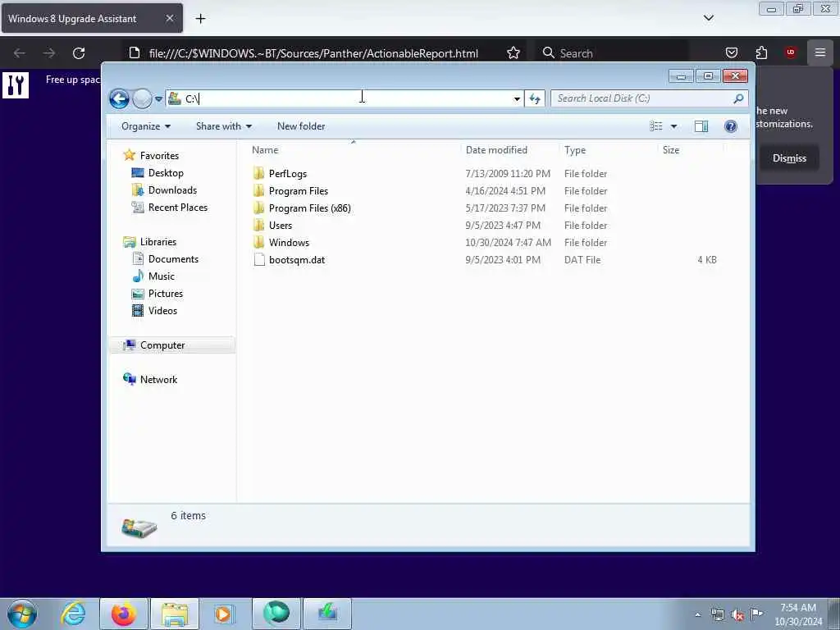Open the Share with menu
The image size is (840, 630).
[x=223, y=126]
